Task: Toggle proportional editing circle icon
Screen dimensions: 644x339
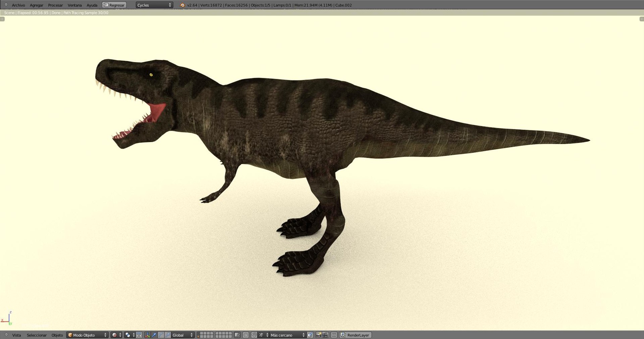Action: pos(246,335)
